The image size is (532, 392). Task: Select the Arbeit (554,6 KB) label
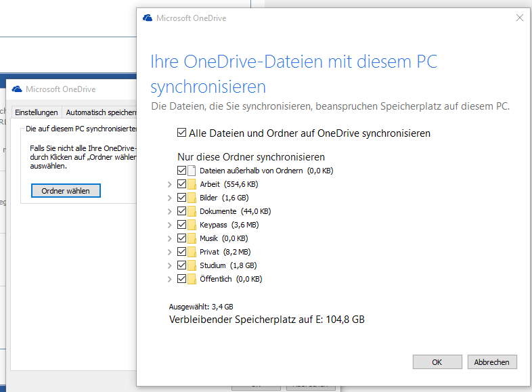(x=229, y=184)
